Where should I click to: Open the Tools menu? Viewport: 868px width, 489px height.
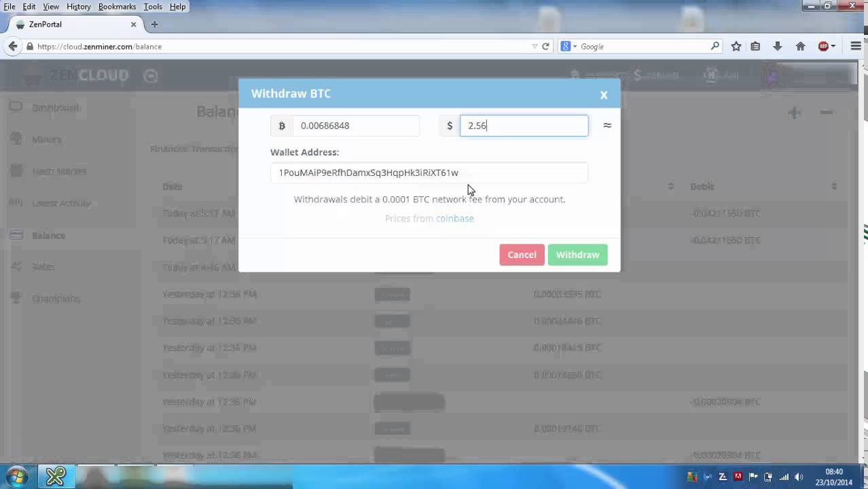click(153, 6)
